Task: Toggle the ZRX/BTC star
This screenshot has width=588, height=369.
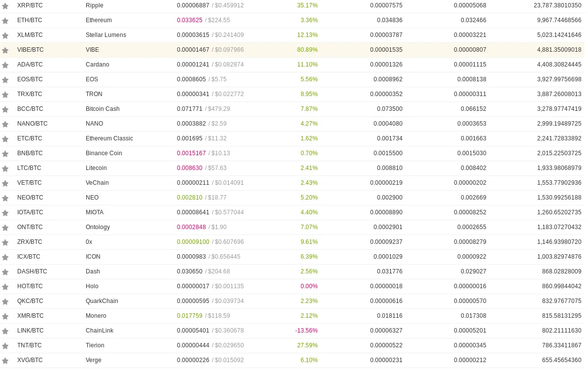Action: point(5,242)
